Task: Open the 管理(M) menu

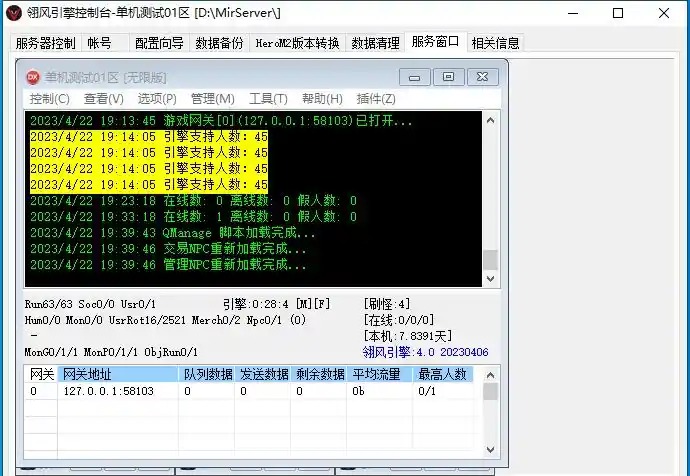Action: click(213, 99)
